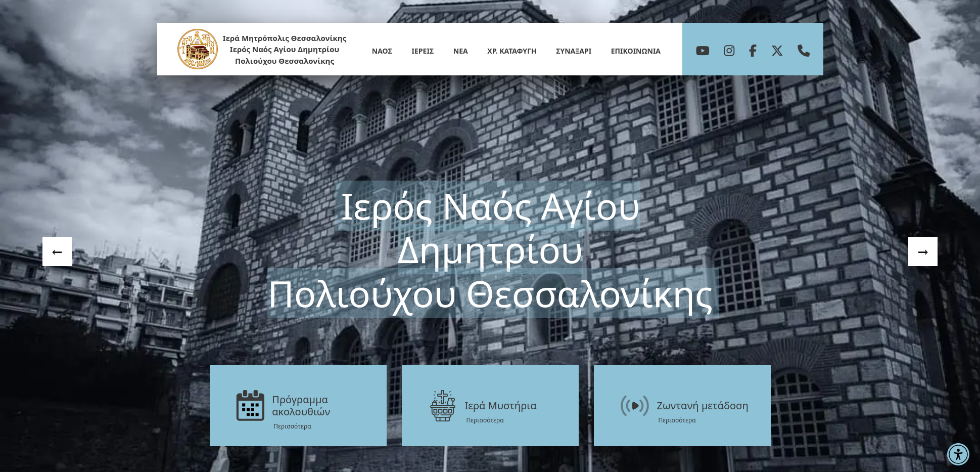Open the ΣΥΝΑΞΑΡΙ menu item
The width and height of the screenshot is (980, 472).
[x=574, y=51]
